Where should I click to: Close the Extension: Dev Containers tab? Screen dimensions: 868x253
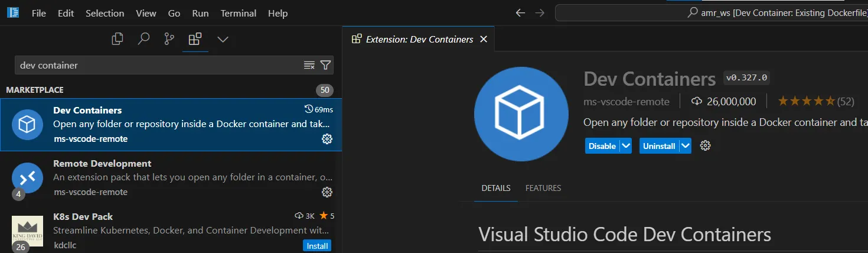(x=484, y=39)
